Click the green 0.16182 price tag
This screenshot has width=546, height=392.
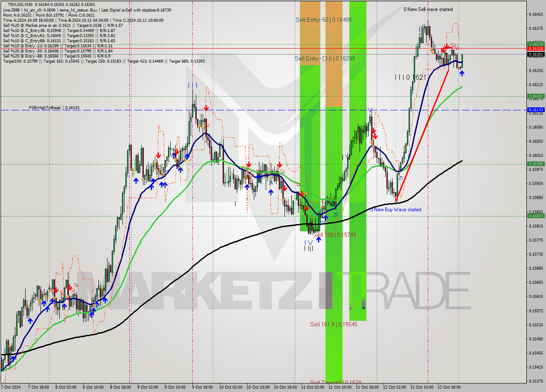pos(536,96)
